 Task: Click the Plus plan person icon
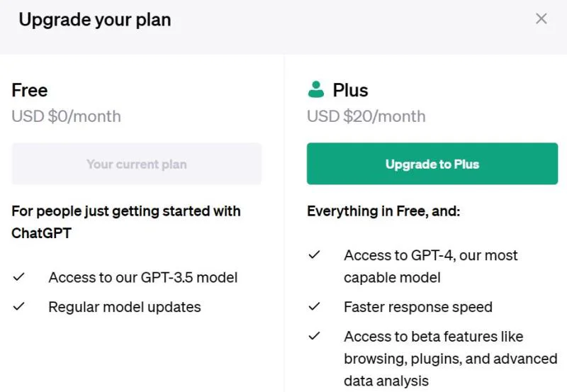(x=315, y=89)
